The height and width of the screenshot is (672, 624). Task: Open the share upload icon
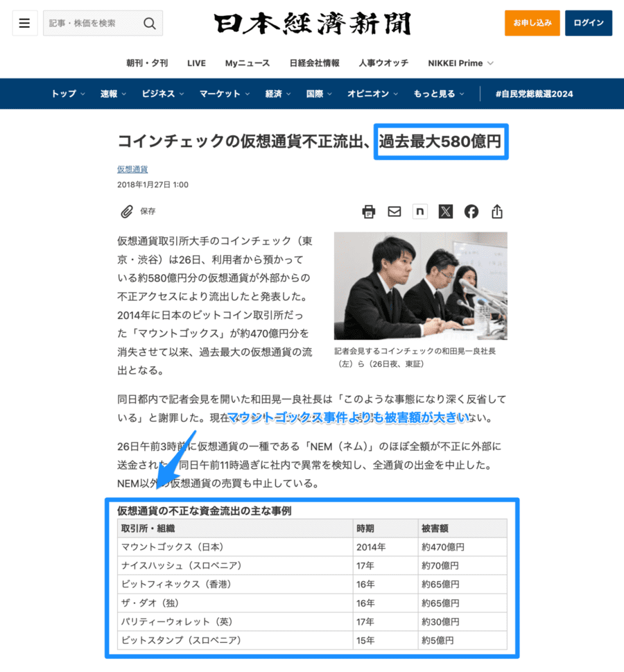point(497,212)
